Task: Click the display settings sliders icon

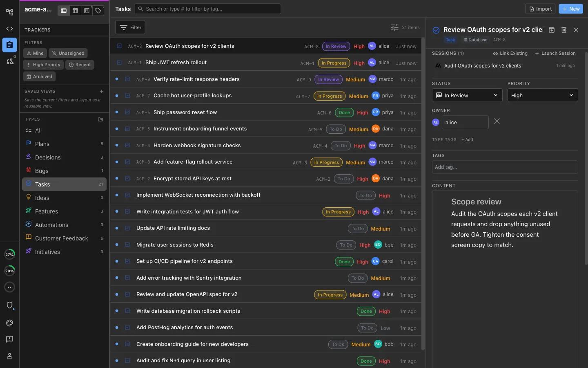Action: pyautogui.click(x=394, y=27)
